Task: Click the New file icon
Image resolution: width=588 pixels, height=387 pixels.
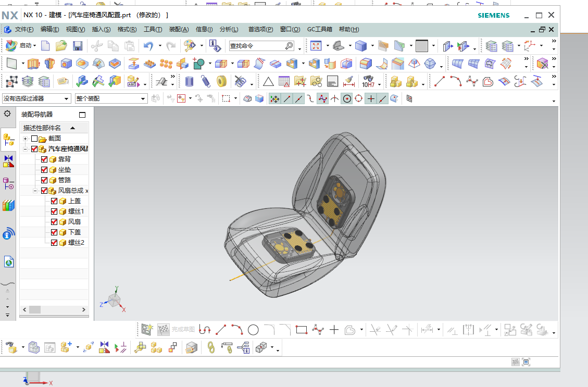Action: point(45,46)
